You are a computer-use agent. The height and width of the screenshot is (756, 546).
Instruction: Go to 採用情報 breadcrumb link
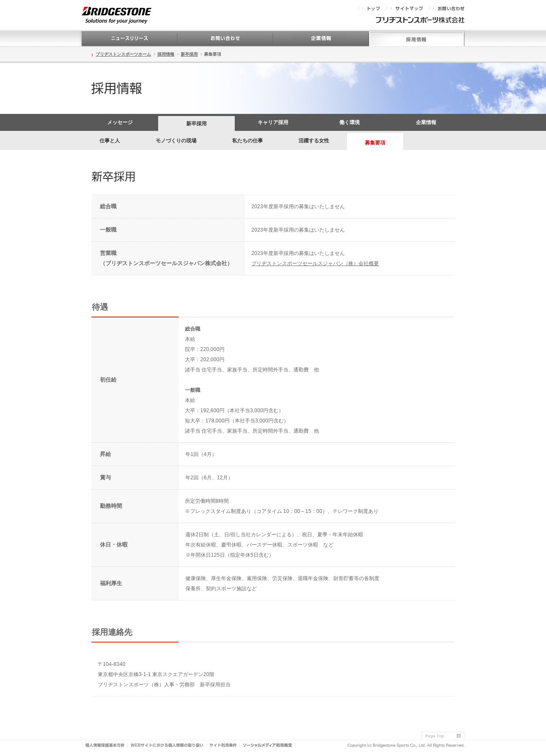pyautogui.click(x=165, y=54)
